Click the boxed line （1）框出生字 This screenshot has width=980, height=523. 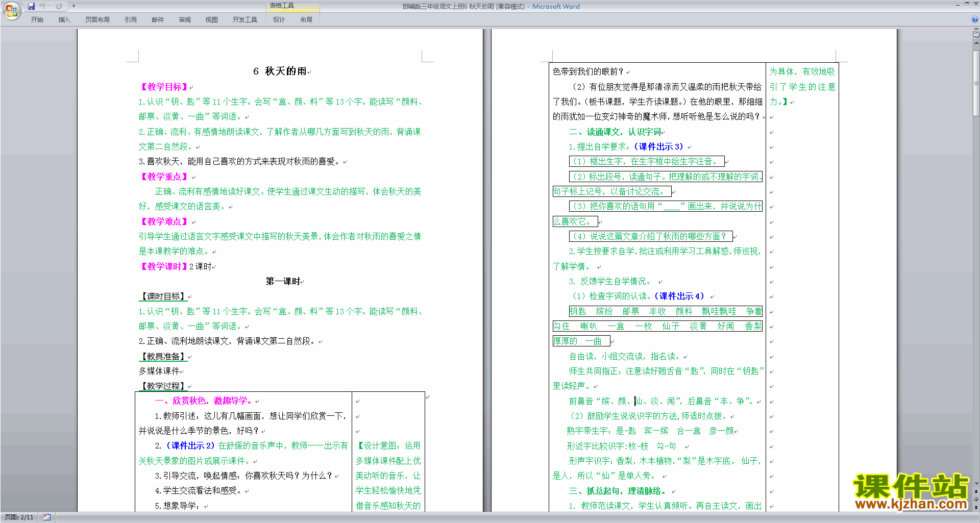[647, 161]
